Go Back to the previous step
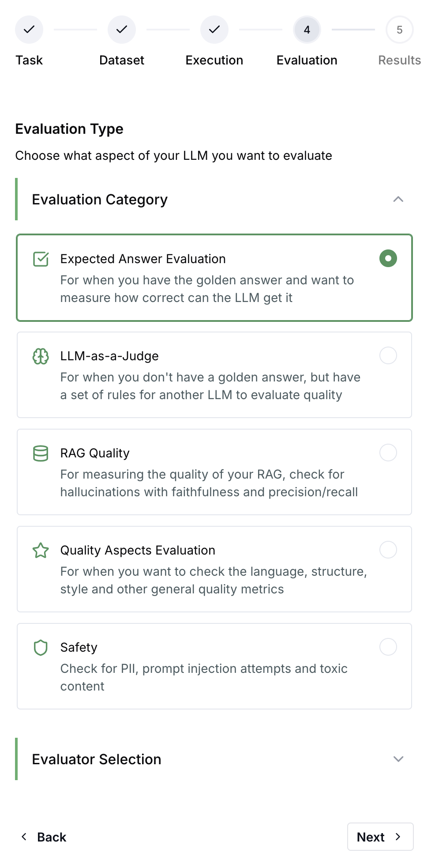The image size is (435, 868). point(43,837)
